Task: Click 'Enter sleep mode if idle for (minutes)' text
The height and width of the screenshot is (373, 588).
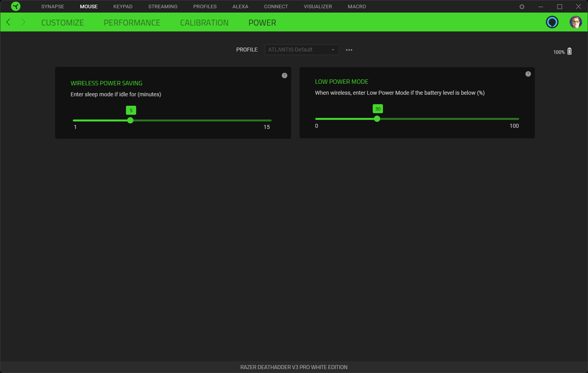Action: pos(116,94)
